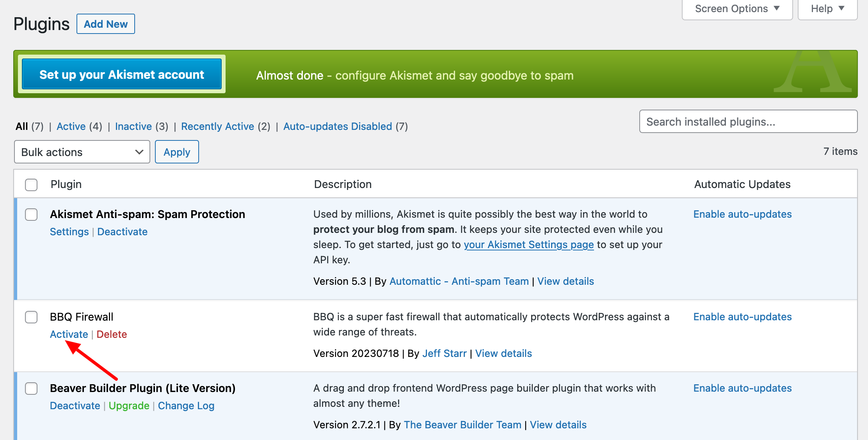Image resolution: width=868 pixels, height=440 pixels.
Task: Filter plugins by Active
Action: (x=71, y=126)
